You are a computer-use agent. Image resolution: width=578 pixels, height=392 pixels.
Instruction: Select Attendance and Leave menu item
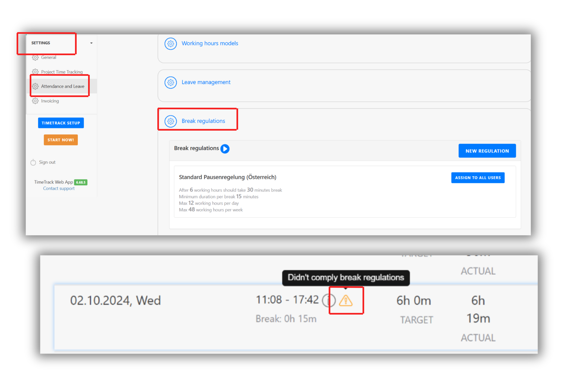tap(62, 86)
